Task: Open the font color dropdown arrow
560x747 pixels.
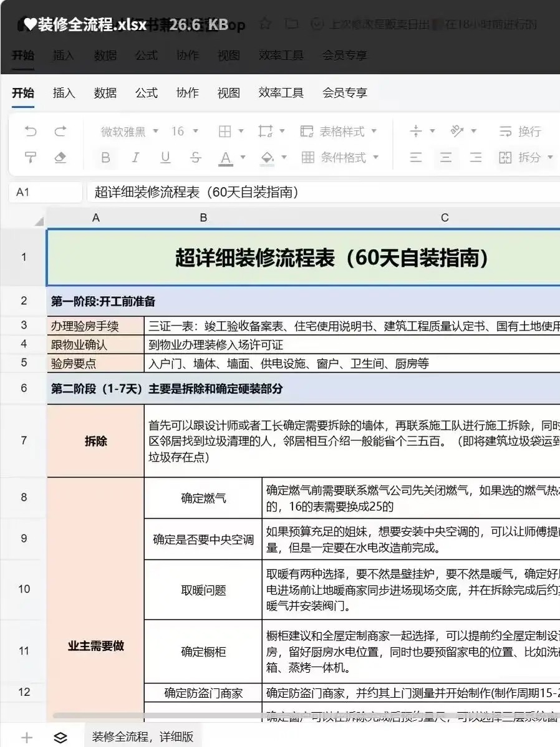Action: pos(243,157)
